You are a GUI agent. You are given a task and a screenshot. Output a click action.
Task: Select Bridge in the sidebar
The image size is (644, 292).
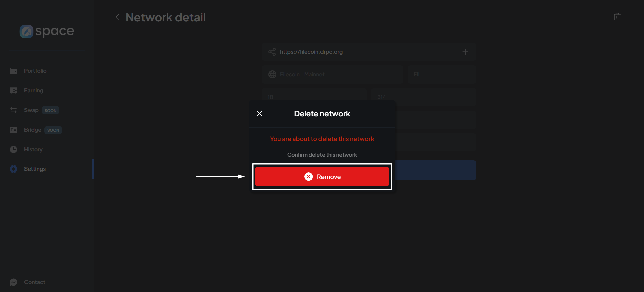coord(33,130)
